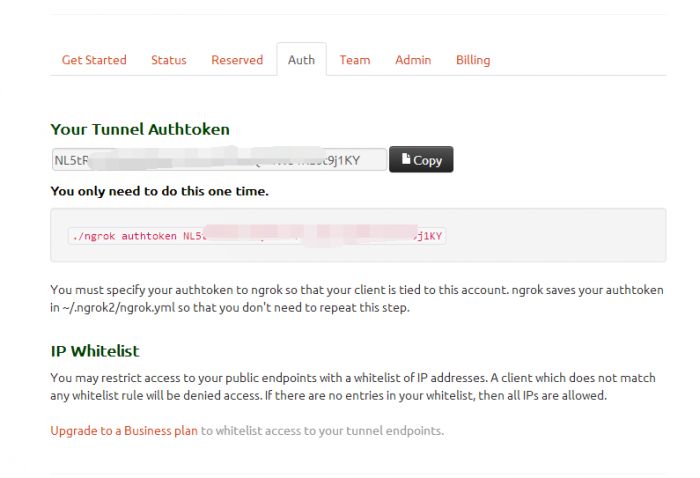Open the Reserved tab
Image resolution: width=700 pixels, height=478 pixels.
click(x=237, y=60)
